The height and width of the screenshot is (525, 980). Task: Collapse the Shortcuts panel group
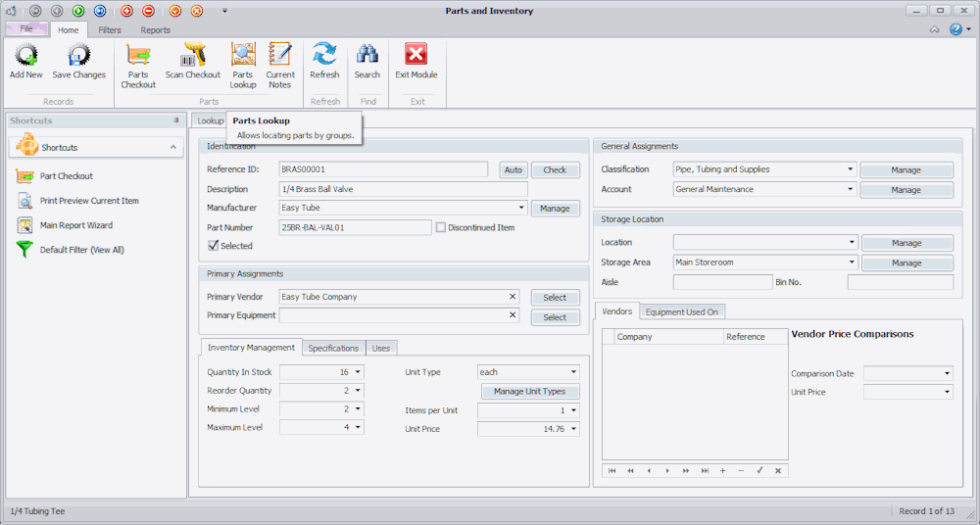click(x=173, y=147)
